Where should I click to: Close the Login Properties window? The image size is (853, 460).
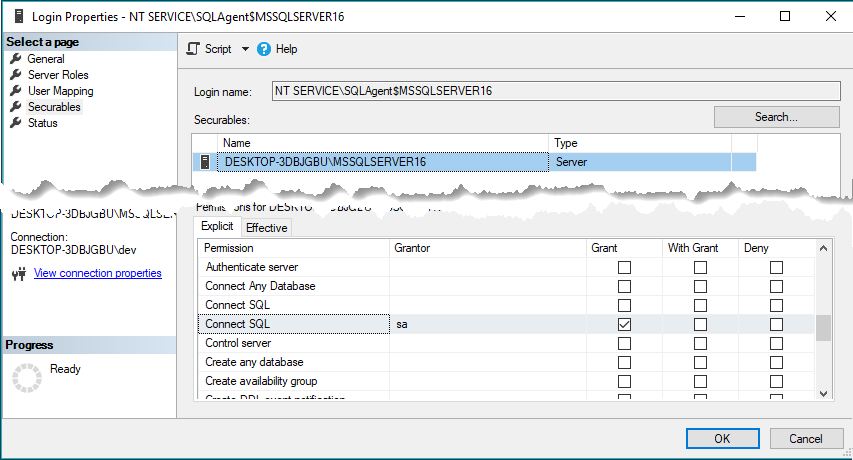click(831, 16)
